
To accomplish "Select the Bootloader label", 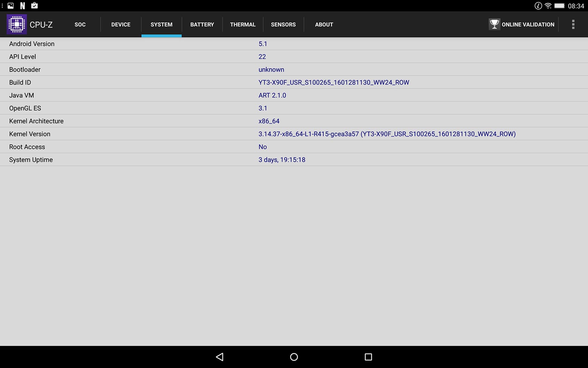I will pyautogui.click(x=25, y=70).
